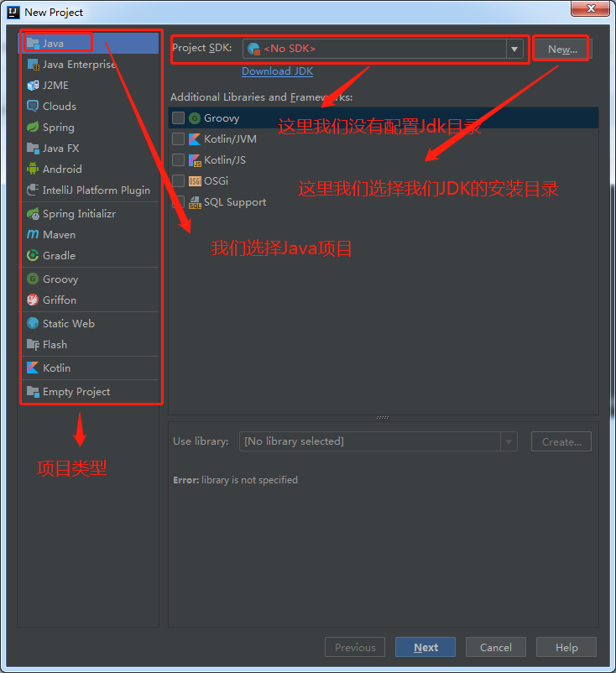
Task: Choose the Static Web globe icon
Action: tap(33, 323)
